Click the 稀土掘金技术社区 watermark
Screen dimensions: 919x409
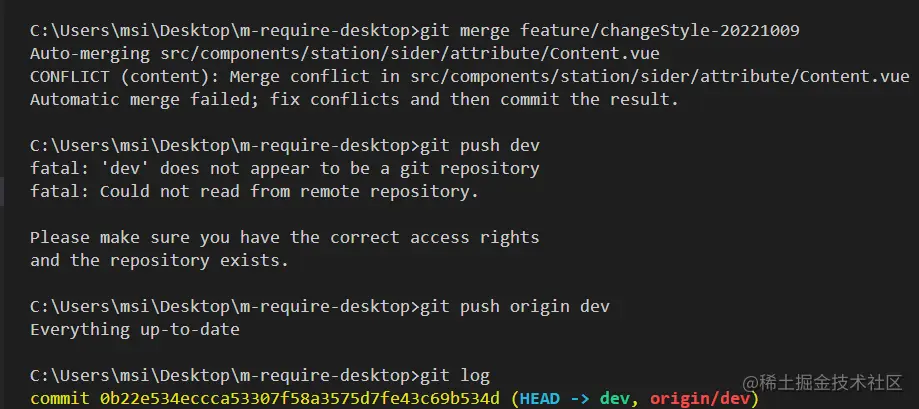pos(830,381)
